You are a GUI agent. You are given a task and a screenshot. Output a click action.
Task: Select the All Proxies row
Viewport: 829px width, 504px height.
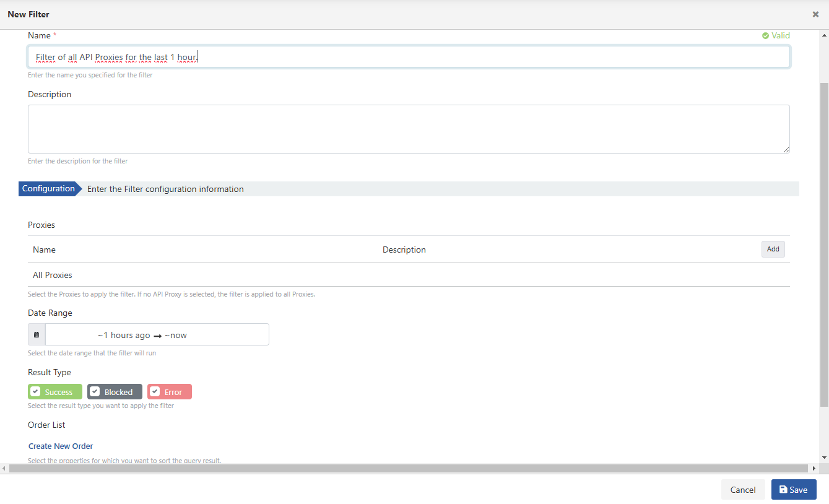tap(53, 275)
